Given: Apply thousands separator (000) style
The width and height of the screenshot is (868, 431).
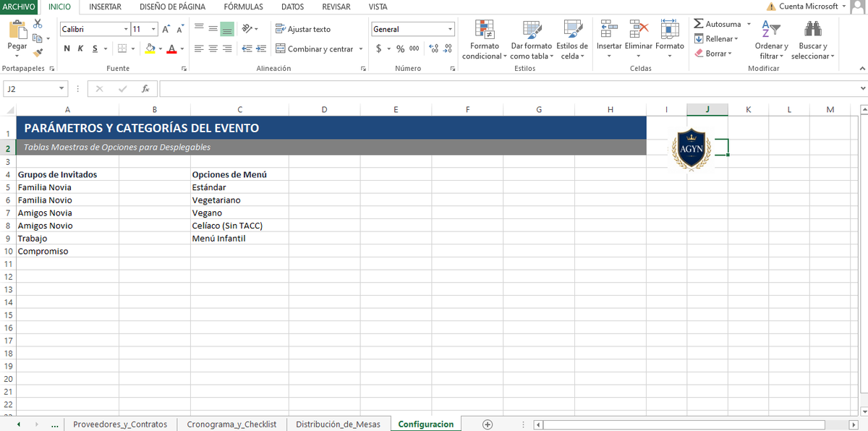Looking at the screenshot, I should click(x=414, y=48).
